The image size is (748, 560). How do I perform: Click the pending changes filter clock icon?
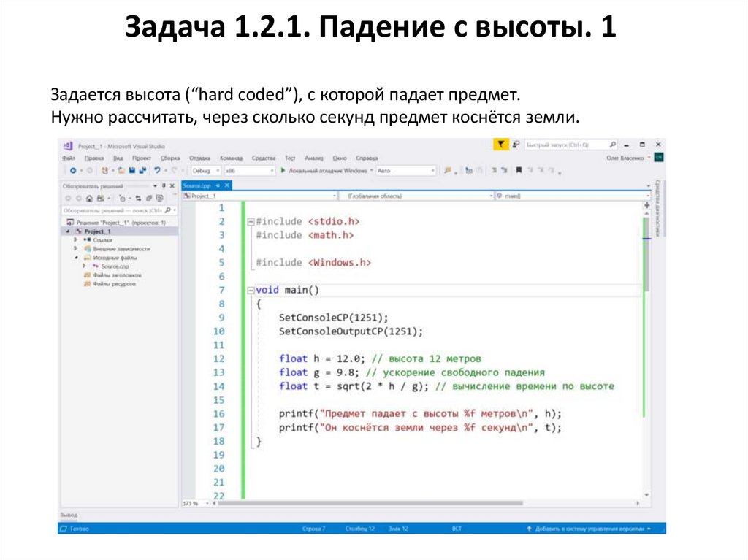123,198
